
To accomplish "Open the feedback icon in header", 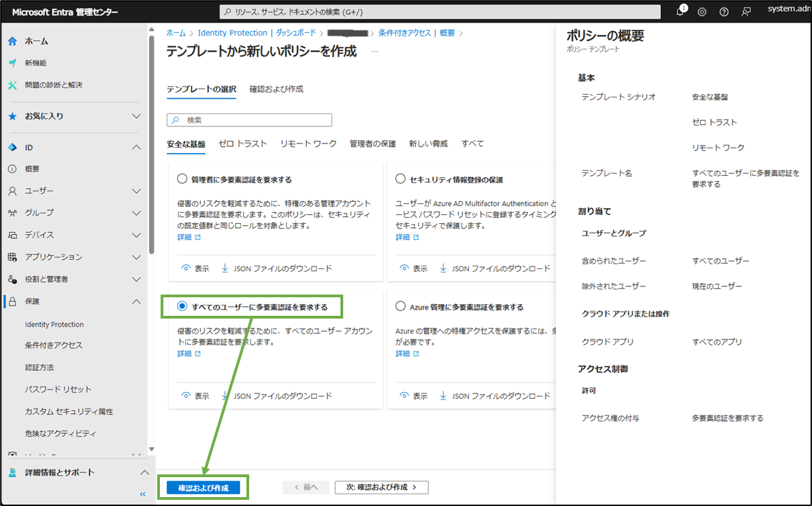I will click(x=745, y=12).
